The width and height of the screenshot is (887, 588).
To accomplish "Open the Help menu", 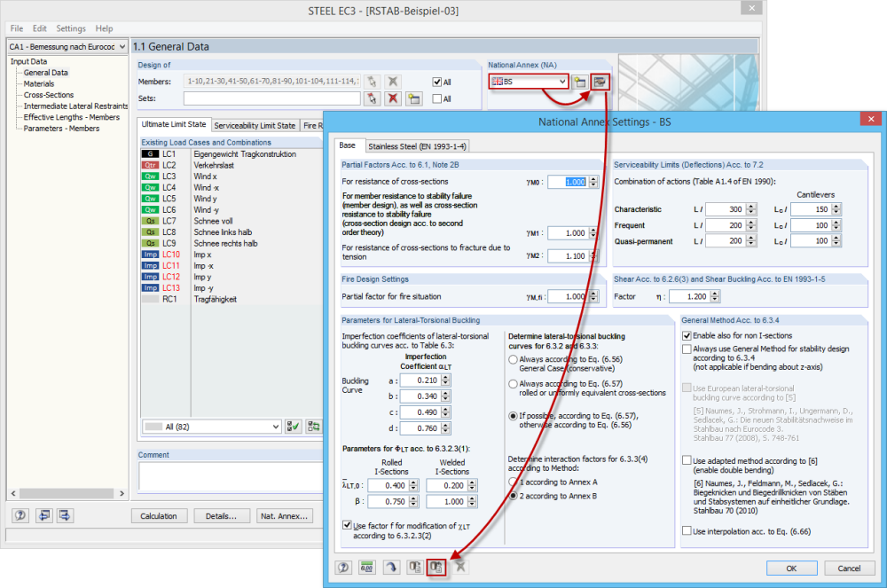I will (104, 28).
